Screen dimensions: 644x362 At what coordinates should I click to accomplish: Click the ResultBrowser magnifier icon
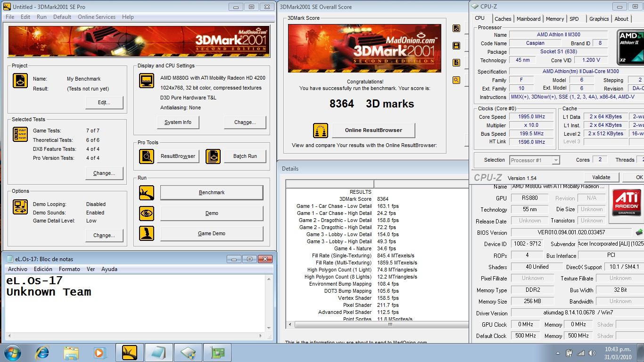click(x=147, y=156)
